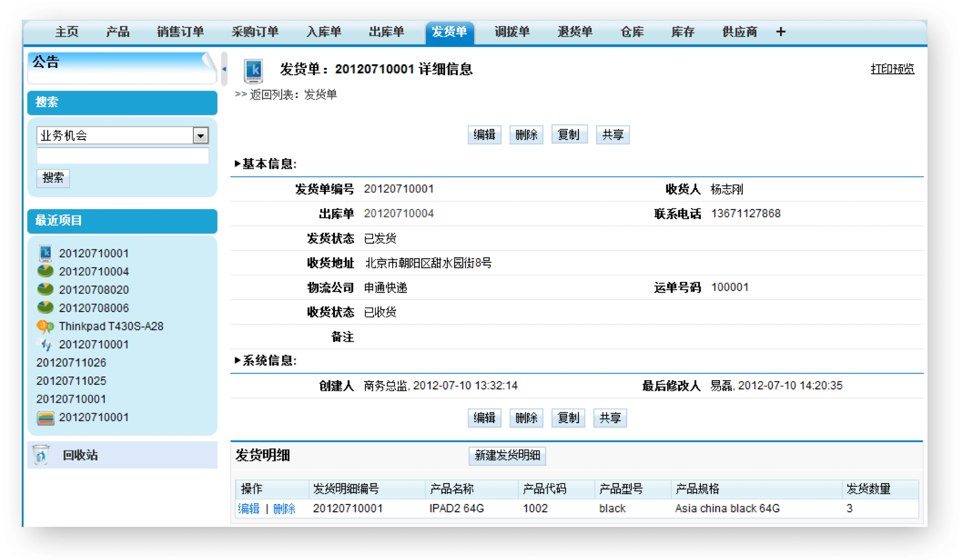Viewport: 969px width, 560px height.
Task: Open the 业务机会 search type dropdown
Action: (200, 136)
